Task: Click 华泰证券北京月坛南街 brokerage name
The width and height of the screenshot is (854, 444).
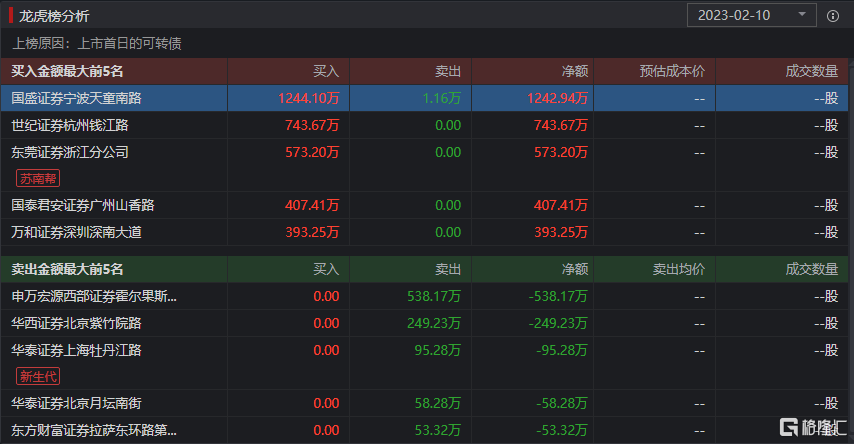Action: coord(76,403)
